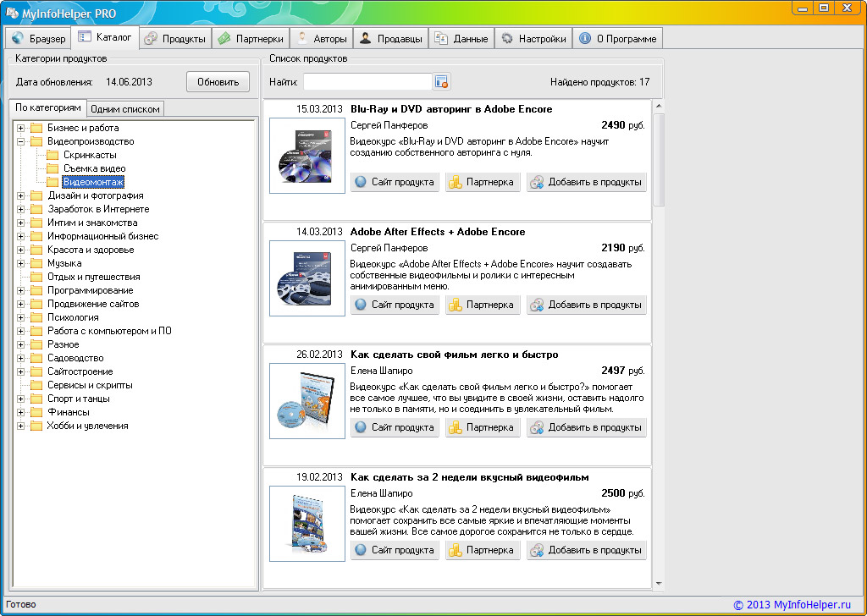Image resolution: width=867 pixels, height=616 pixels.
Task: Open the Данные tab
Action: 461,39
